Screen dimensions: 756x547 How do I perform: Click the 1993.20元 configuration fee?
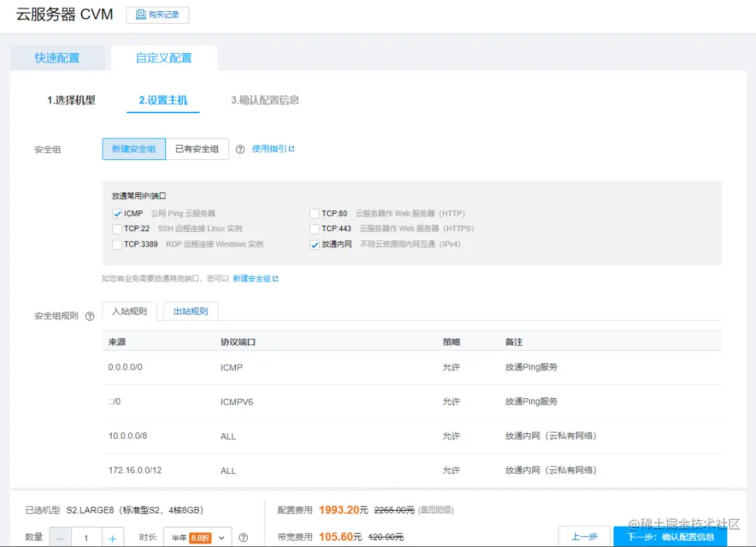(343, 510)
